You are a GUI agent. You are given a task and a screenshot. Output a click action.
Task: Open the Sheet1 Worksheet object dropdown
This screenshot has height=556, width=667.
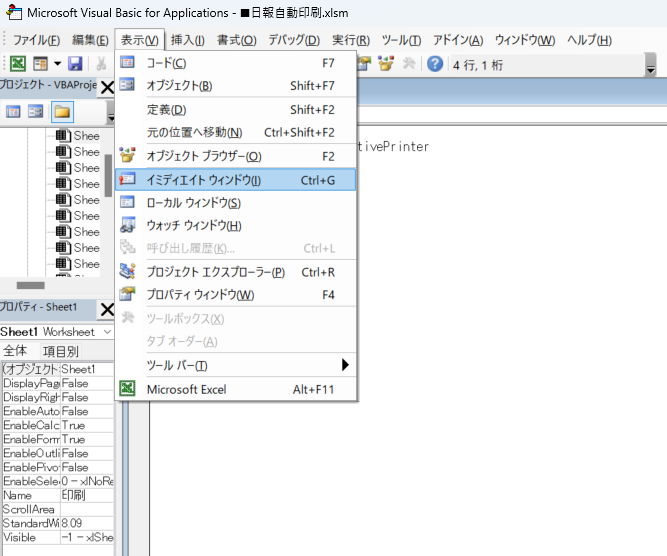point(108,332)
